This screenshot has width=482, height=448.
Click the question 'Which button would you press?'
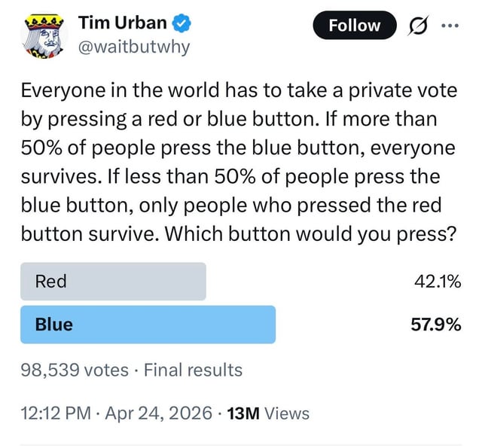[x=311, y=234]
